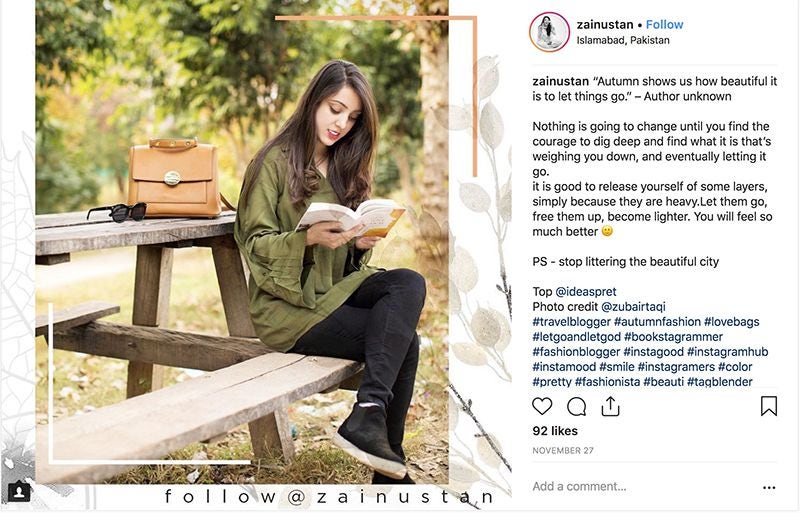Open the November 27 post date link
800x513 pixels.
(x=563, y=451)
